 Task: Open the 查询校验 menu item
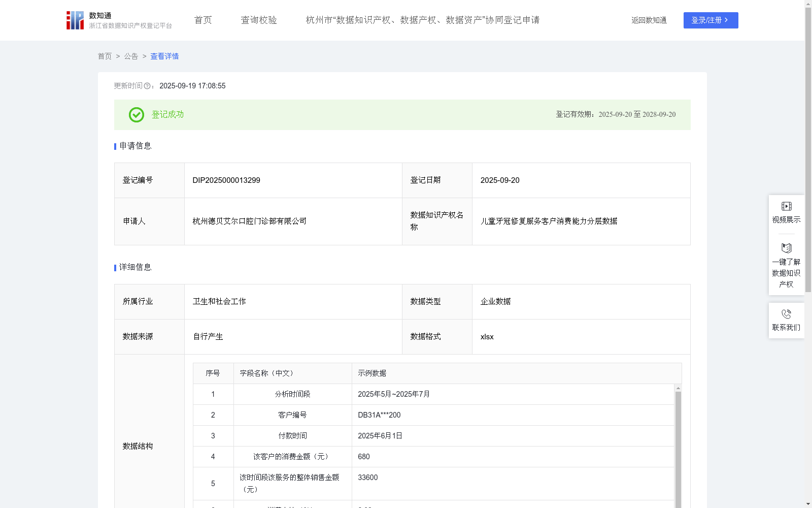coord(259,20)
